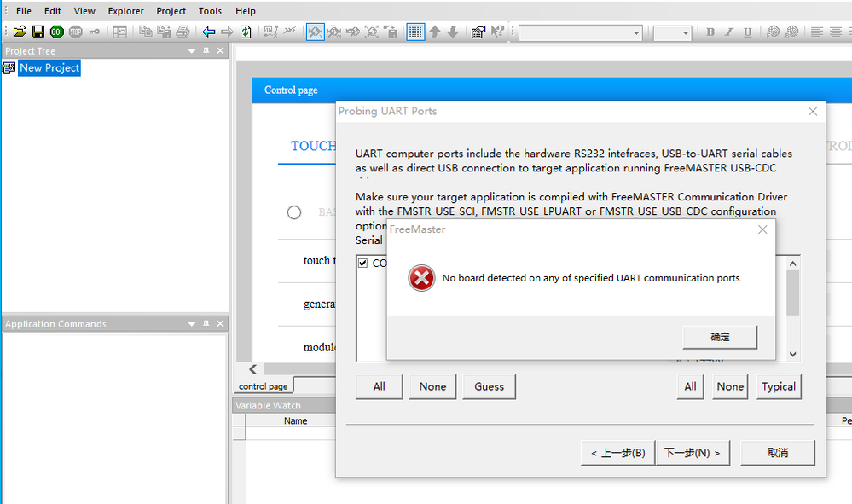Screen dimensions: 852x504
Task: Refresh the page with the green reload icon
Action: coord(246,32)
